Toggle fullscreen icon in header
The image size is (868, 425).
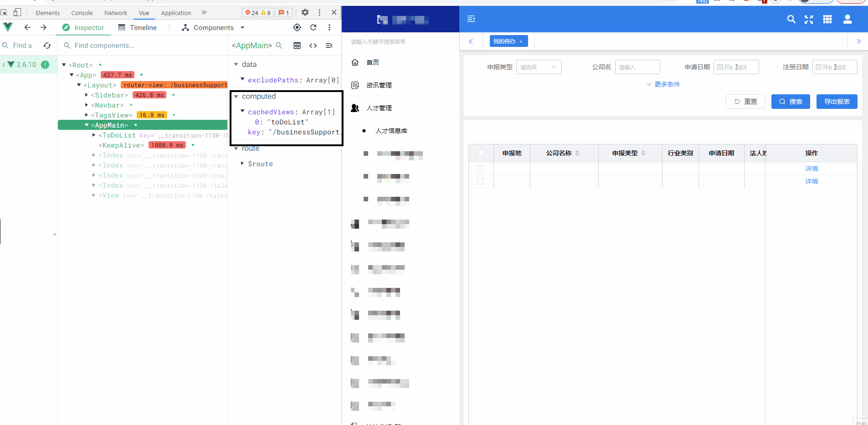(809, 19)
